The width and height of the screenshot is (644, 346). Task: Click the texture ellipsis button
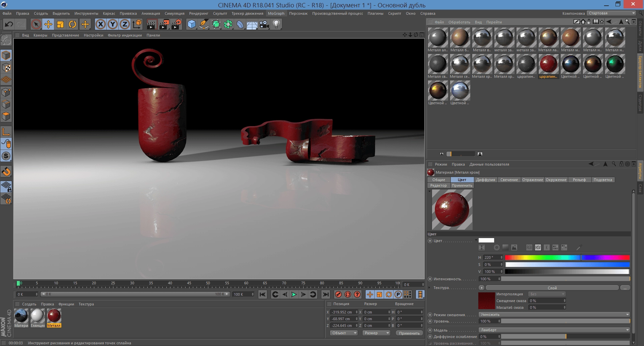pyautogui.click(x=625, y=288)
